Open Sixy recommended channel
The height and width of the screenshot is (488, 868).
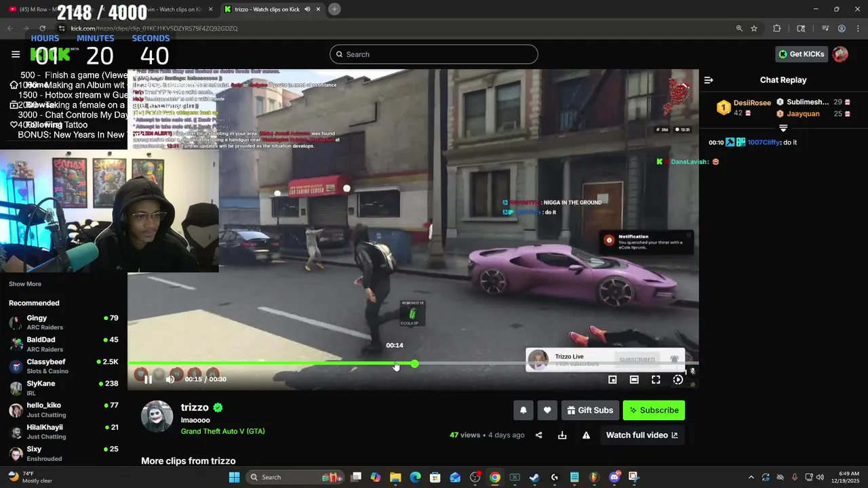(x=63, y=453)
